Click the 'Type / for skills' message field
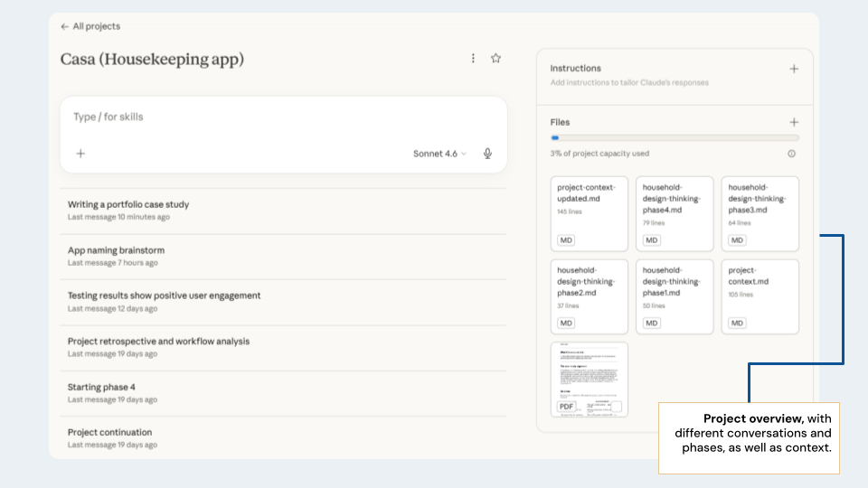Viewport: 868px width, 488px height. (283, 117)
